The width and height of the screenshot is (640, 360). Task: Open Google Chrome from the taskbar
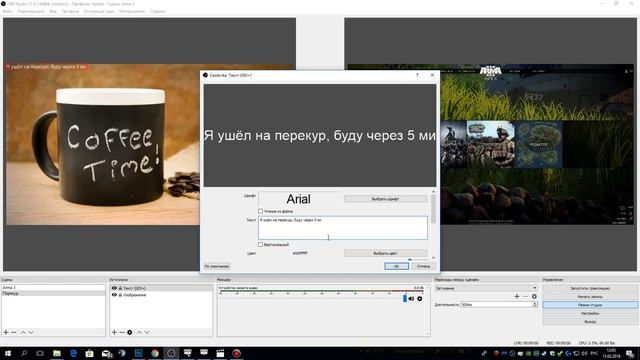pos(155,353)
